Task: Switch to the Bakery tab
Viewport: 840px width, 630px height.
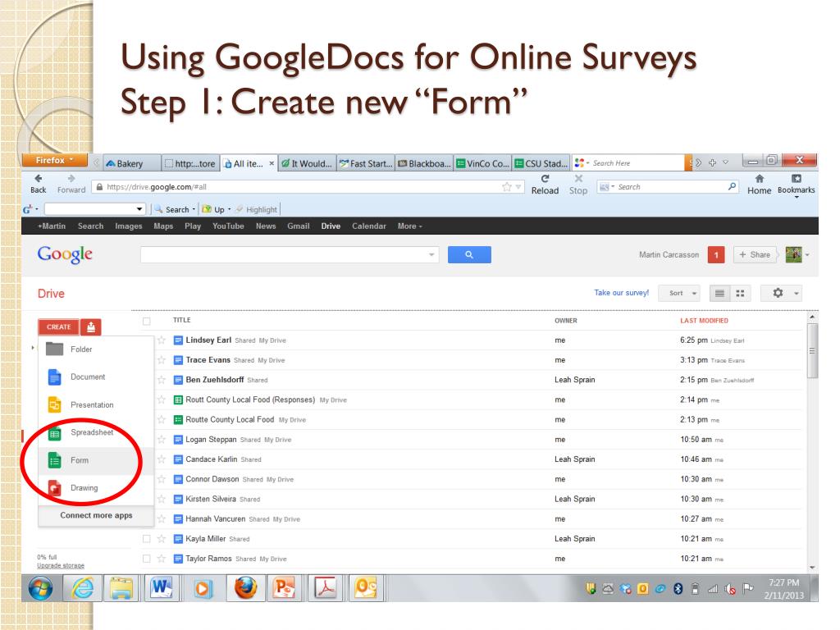Action: click(x=130, y=163)
